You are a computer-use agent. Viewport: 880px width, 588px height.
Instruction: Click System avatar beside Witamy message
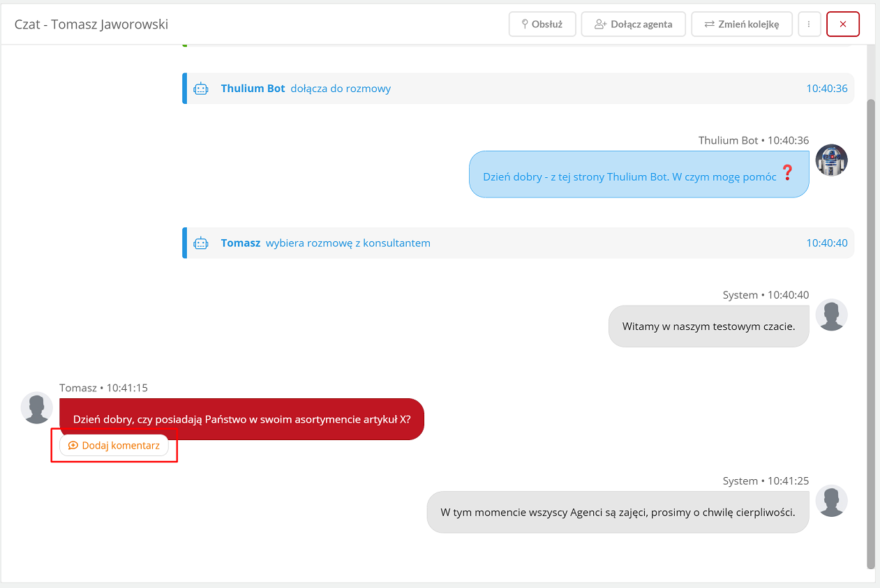(x=831, y=315)
